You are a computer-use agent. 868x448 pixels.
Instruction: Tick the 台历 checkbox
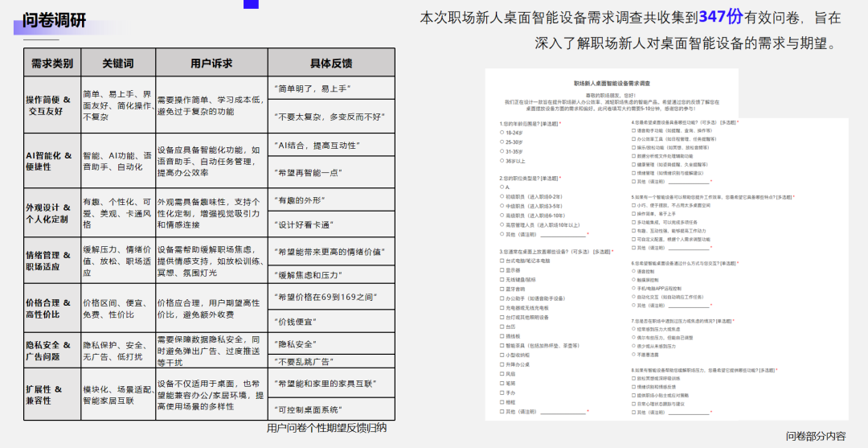point(501,327)
